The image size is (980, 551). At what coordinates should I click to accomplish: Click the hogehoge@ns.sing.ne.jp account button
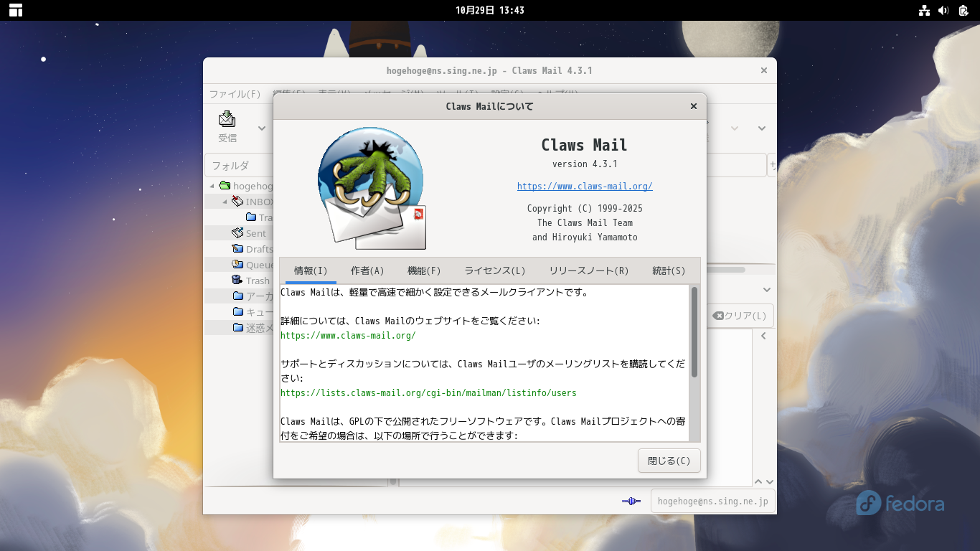click(x=712, y=501)
